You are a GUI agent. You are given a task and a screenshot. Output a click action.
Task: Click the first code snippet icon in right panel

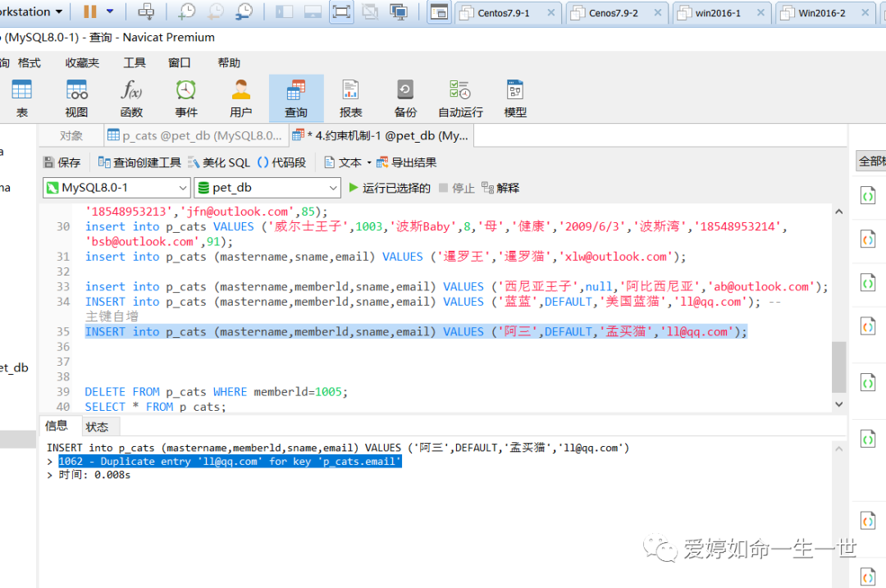(867, 196)
